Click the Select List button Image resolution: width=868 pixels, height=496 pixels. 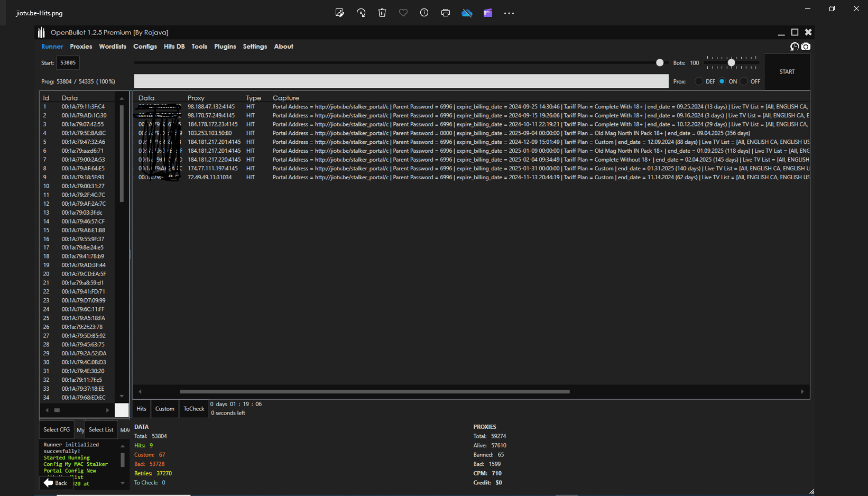tap(101, 429)
